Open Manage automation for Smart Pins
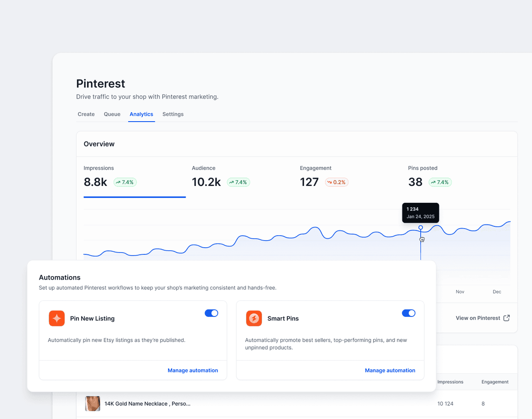The height and width of the screenshot is (419, 532). [390, 370]
